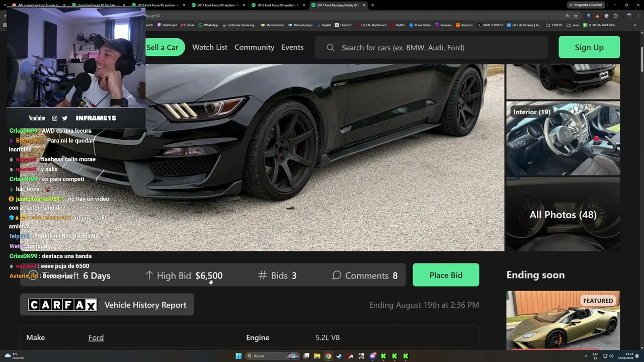Open the Watch List page
This screenshot has width=644, height=362.
(x=210, y=47)
